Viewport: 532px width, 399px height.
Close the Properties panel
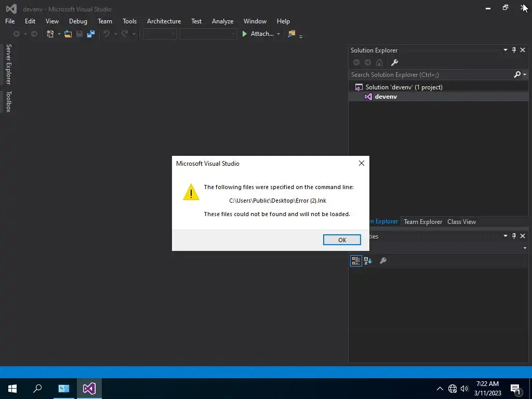(523, 236)
